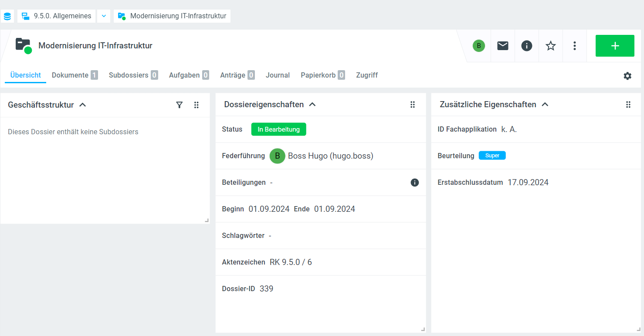Collapse the Zusätzliche Eigenschaften panel
Screen dimensions: 644x336
click(545, 105)
